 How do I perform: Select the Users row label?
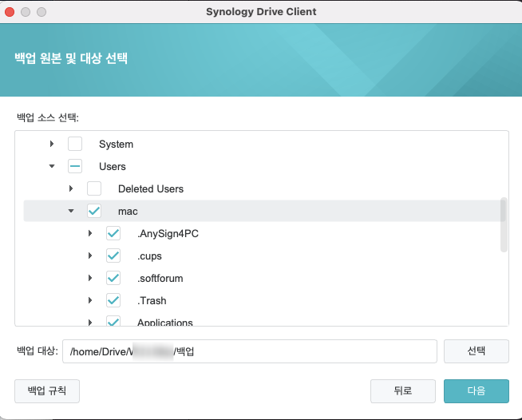(113, 167)
